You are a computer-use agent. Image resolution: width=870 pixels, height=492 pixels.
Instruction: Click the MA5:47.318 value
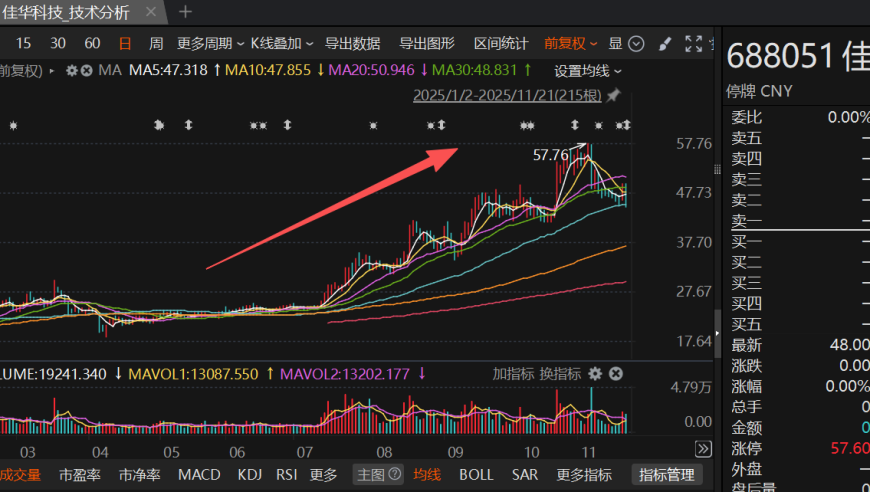(168, 70)
